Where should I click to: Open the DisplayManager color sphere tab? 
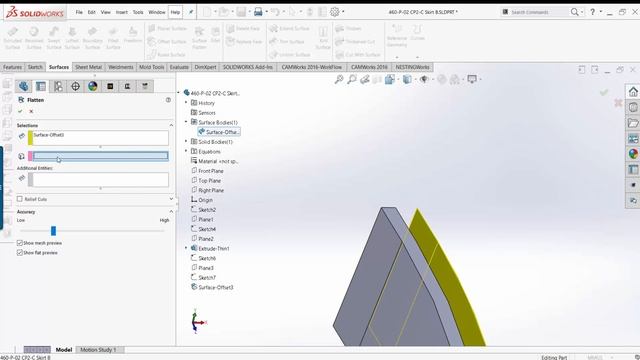pyautogui.click(x=93, y=86)
